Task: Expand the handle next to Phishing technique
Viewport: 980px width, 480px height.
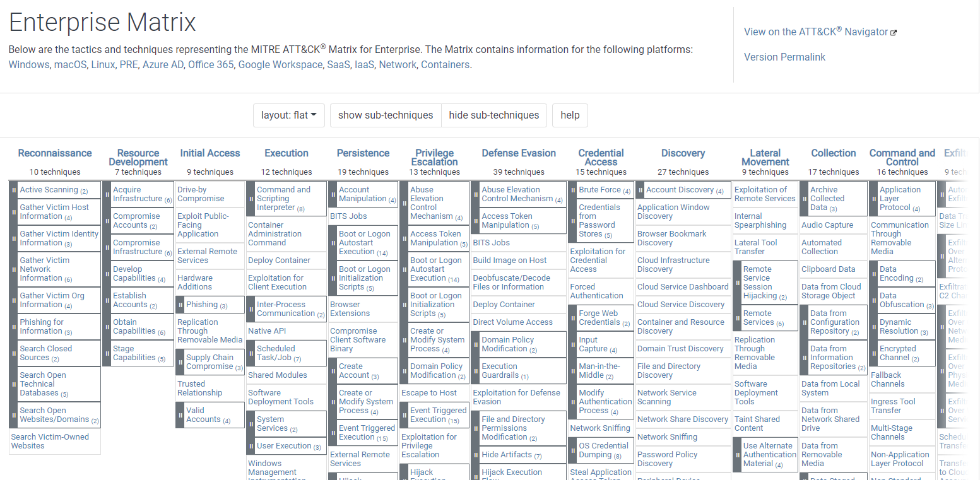Action: 180,305
